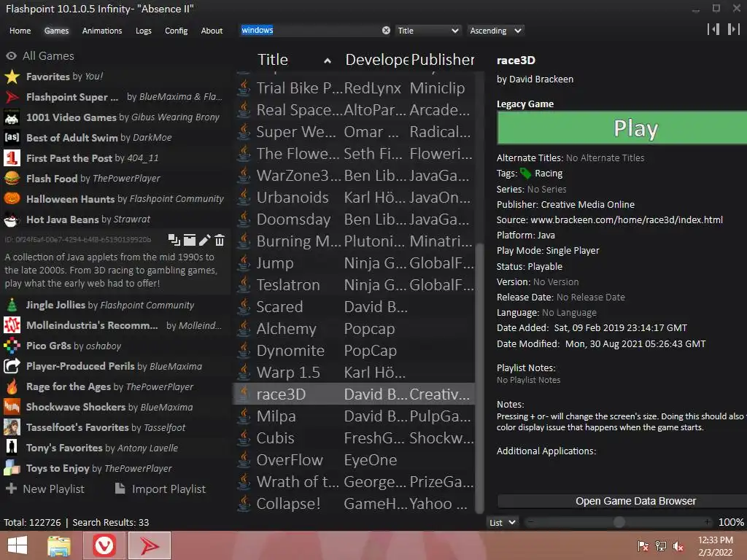The width and height of the screenshot is (747, 560).
Task: Edit the playlist with pencil icon
Action: [x=205, y=240]
